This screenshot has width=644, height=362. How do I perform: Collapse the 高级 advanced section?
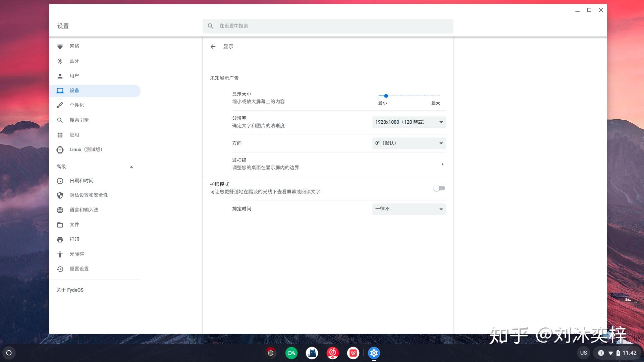[131, 166]
